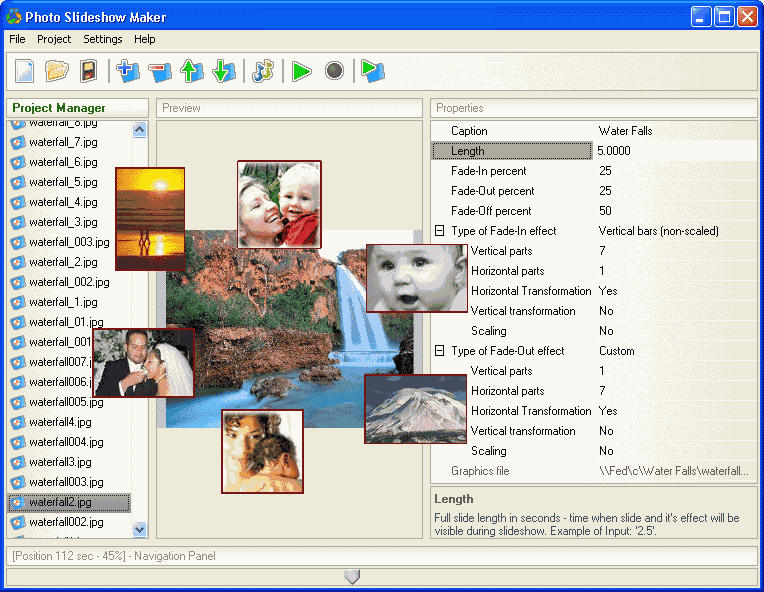This screenshot has width=764, height=592.
Task: Select waterfall3.jpg in the list
Action: [x=60, y=462]
